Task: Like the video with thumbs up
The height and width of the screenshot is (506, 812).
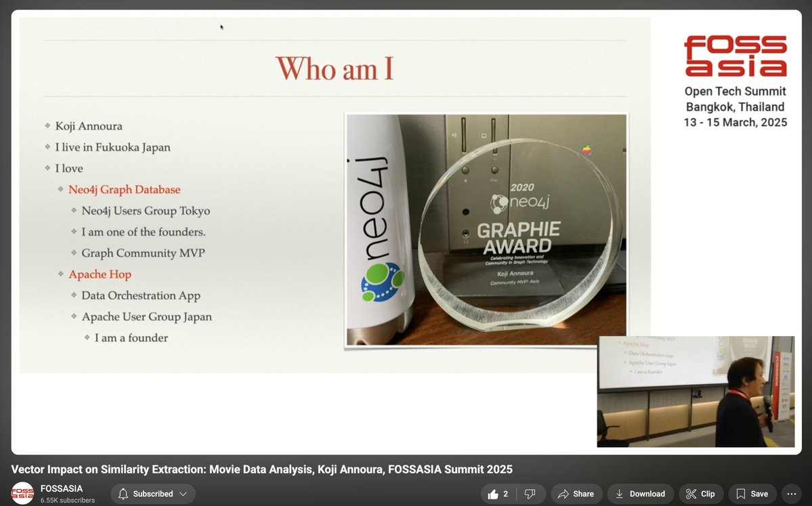Action: coord(498,494)
